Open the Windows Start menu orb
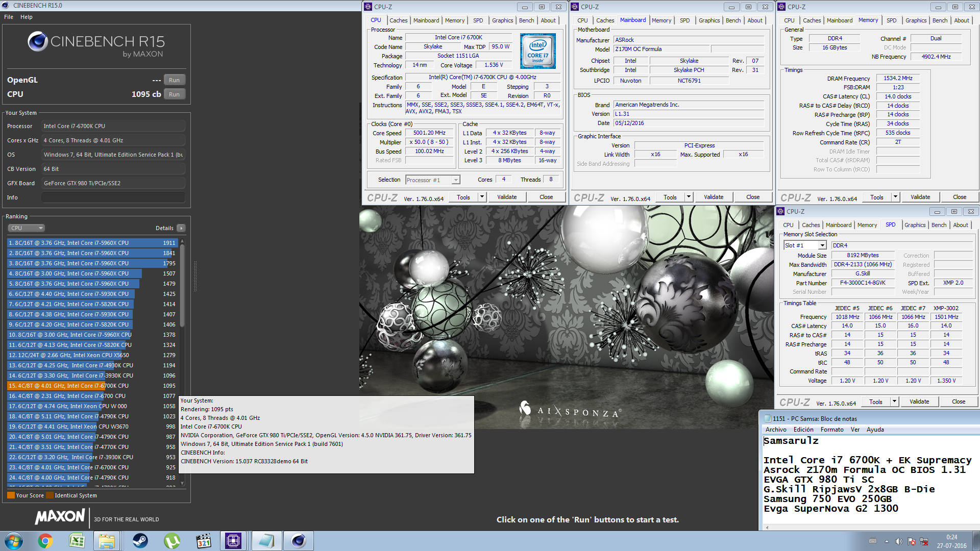Screen dimensions: 980x551 point(14,541)
